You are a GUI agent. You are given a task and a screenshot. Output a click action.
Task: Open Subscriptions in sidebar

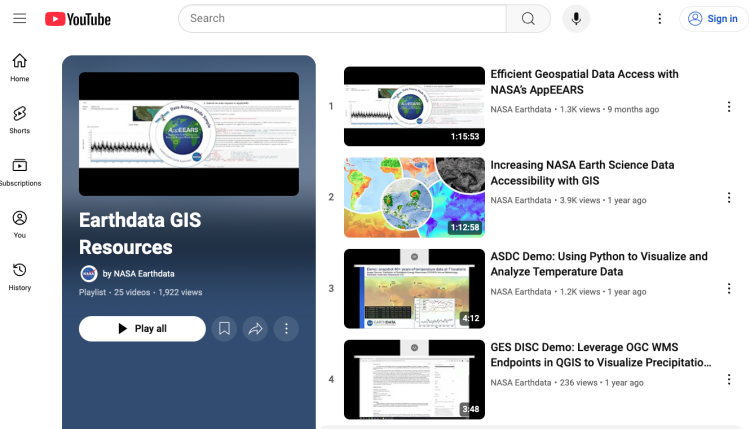pyautogui.click(x=20, y=172)
